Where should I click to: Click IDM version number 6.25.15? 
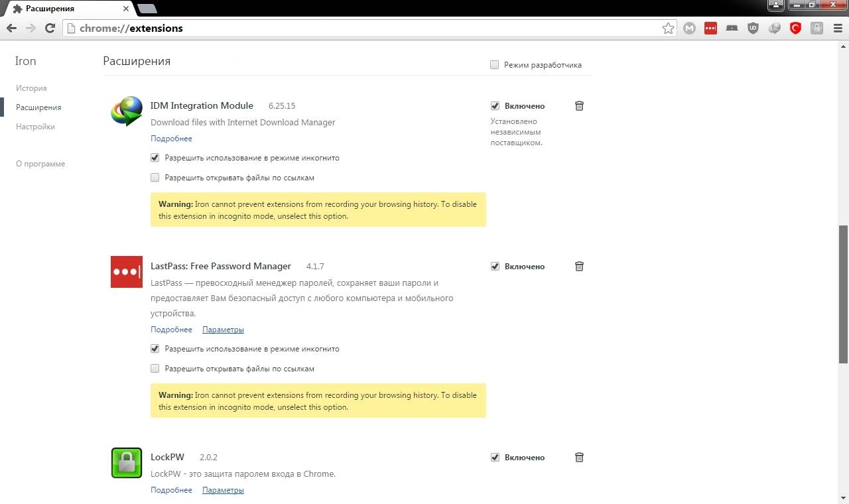coord(282,106)
